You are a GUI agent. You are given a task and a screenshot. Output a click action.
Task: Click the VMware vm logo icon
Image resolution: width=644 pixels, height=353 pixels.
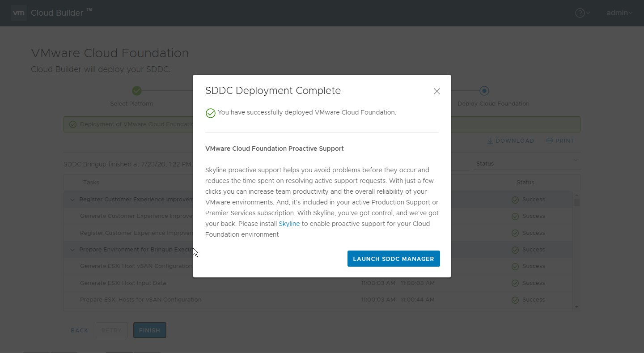pos(18,13)
